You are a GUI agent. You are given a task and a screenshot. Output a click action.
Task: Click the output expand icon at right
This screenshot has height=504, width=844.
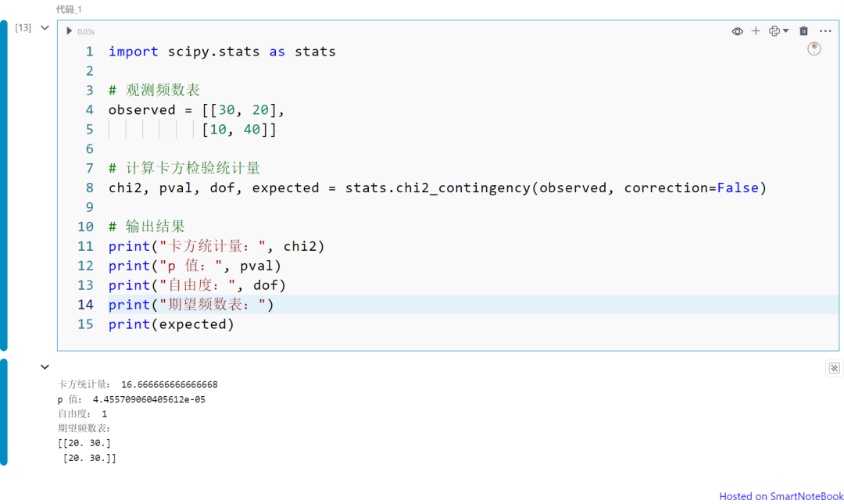point(834,368)
